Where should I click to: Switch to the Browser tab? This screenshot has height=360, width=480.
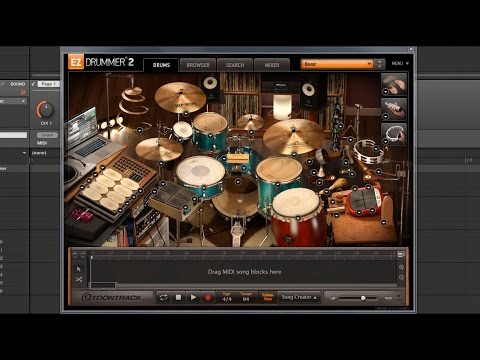pos(198,65)
